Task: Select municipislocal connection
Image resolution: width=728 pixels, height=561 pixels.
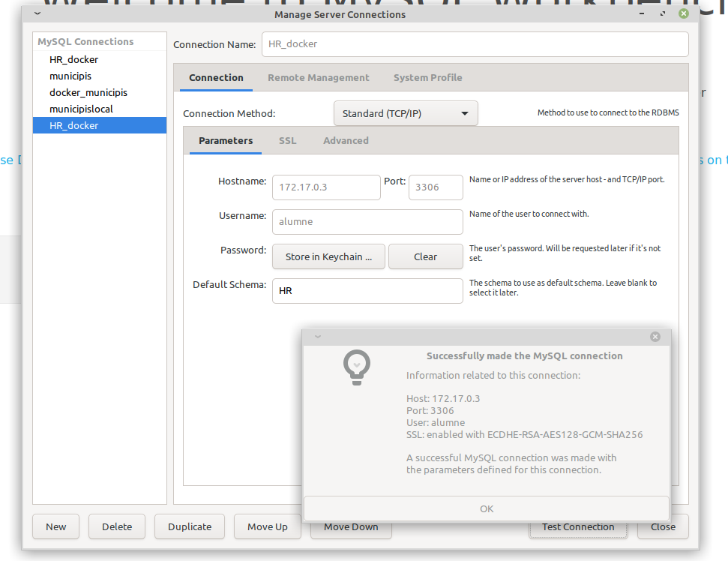Action: point(81,109)
